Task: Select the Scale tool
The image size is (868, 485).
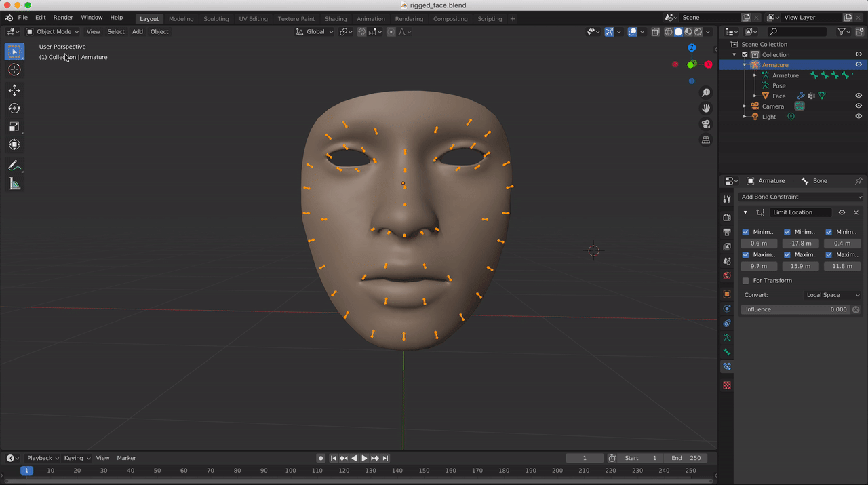Action: click(14, 127)
